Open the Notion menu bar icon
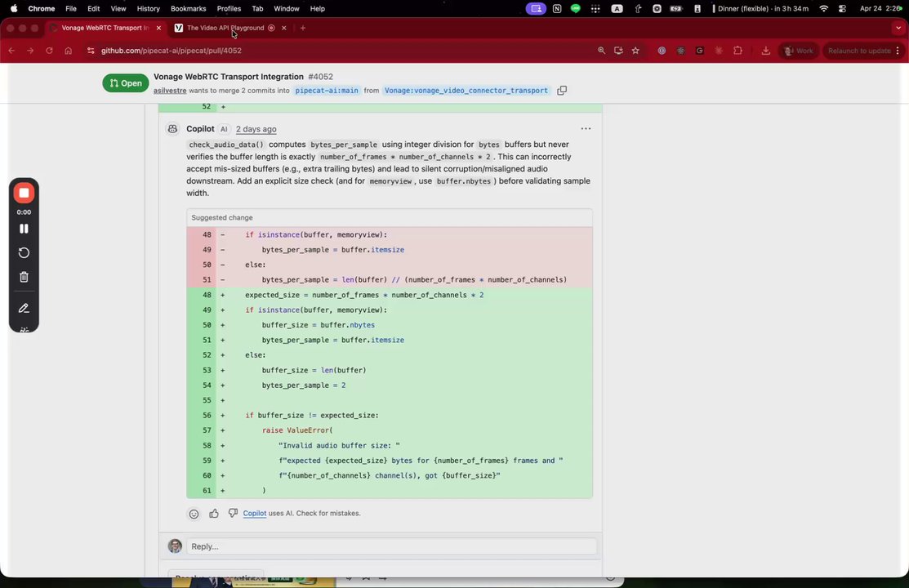909x588 pixels. (556, 9)
